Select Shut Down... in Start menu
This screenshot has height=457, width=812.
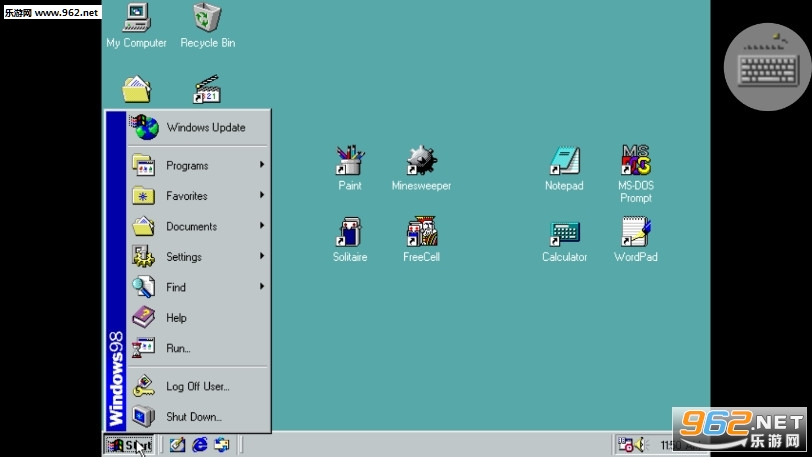click(x=193, y=417)
